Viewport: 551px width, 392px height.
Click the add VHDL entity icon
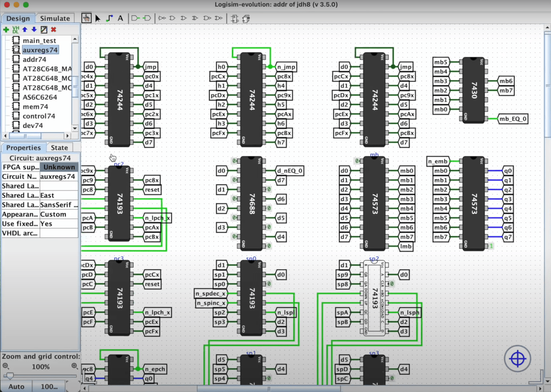(15, 29)
